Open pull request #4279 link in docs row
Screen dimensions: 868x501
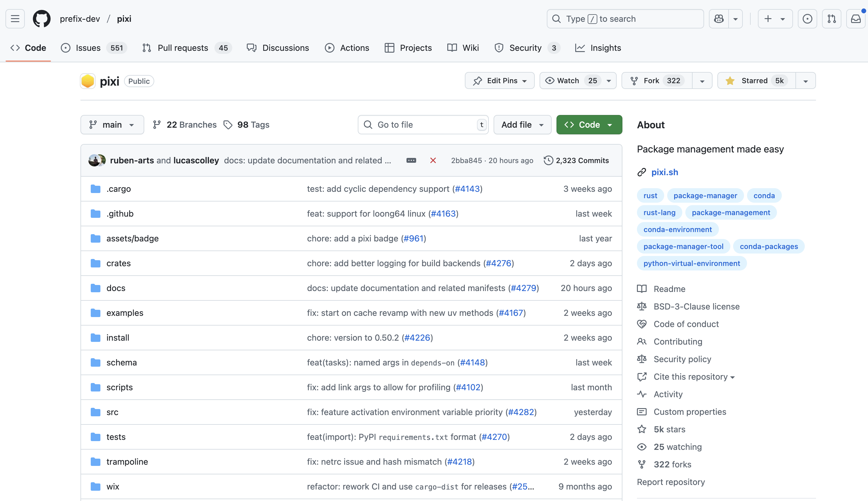pyautogui.click(x=524, y=288)
